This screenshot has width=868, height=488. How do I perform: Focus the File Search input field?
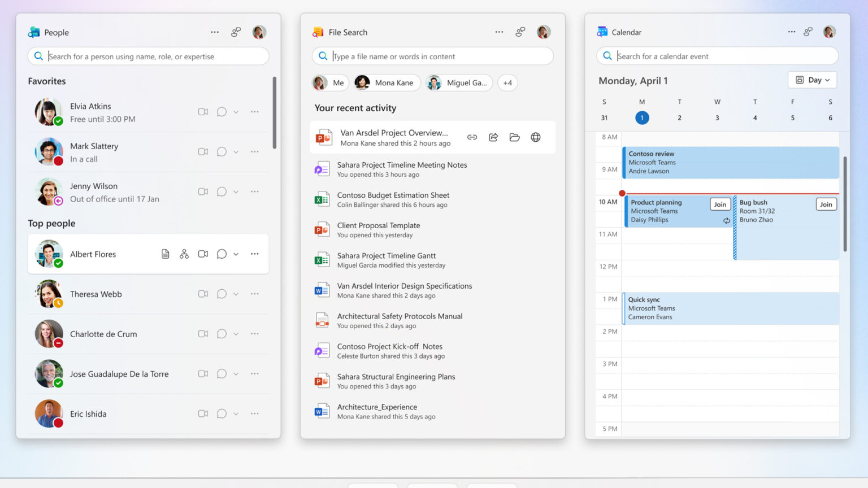coord(432,56)
